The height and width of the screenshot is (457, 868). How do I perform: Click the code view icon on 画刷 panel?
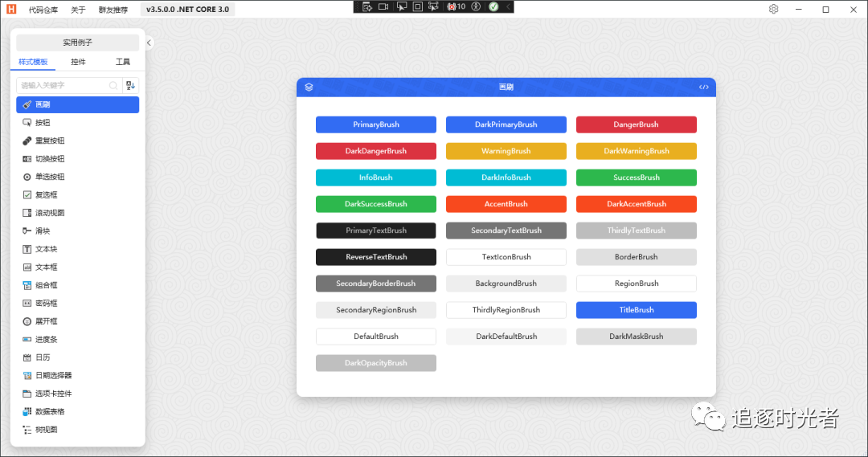click(x=704, y=88)
